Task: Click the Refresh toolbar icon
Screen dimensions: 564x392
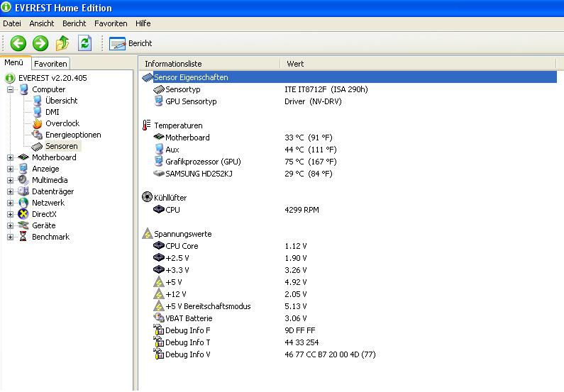Action: [85, 43]
